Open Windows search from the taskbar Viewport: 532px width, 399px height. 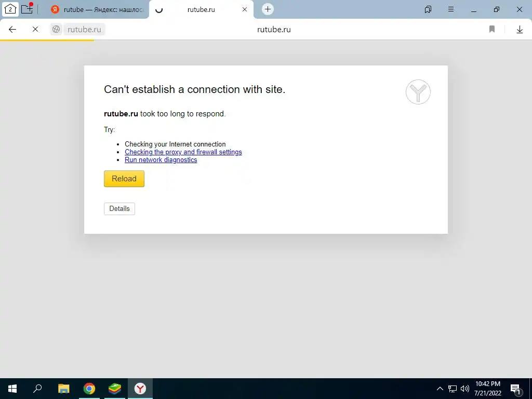click(37, 389)
